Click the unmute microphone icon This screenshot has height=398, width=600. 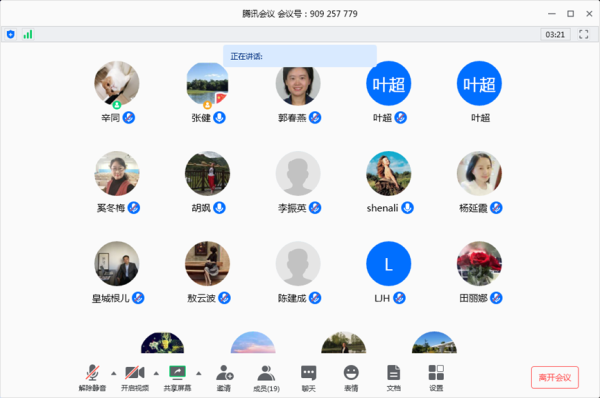point(92,372)
